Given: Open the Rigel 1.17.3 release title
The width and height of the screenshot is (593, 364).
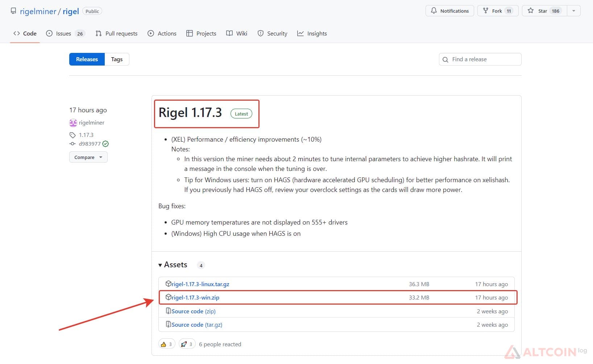Looking at the screenshot, I should click(x=190, y=113).
